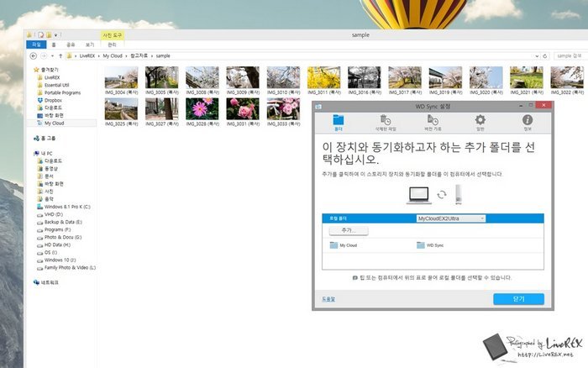The image size is (588, 368).
Task: Open Dropbox in the sidebar
Action: click(x=50, y=101)
